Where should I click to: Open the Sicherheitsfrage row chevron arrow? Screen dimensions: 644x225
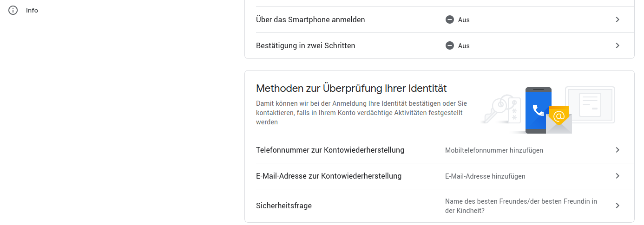[618, 206]
